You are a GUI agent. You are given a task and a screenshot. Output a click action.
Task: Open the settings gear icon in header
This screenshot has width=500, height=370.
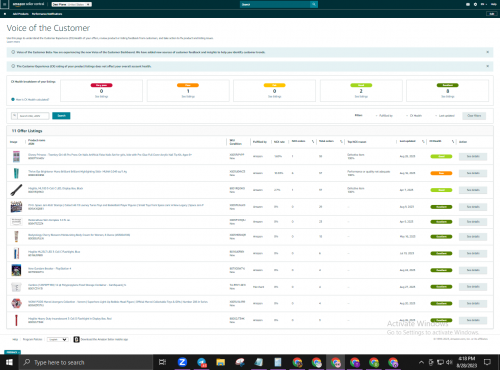[x=475, y=4]
